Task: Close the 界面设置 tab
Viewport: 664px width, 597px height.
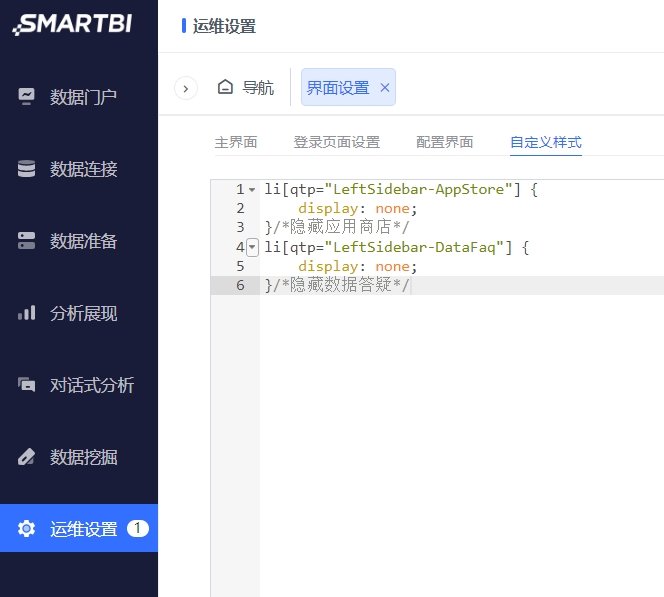Action: click(x=385, y=88)
